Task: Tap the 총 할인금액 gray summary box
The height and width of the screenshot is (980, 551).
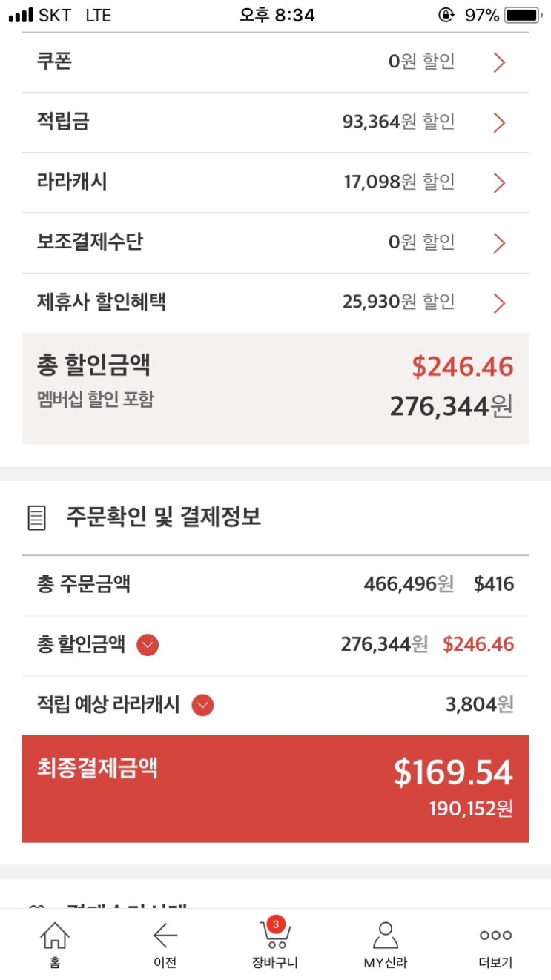Action: tap(275, 388)
